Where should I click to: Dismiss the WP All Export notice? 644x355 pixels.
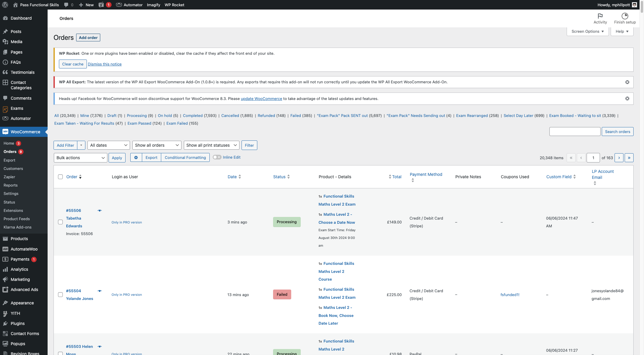point(627,82)
